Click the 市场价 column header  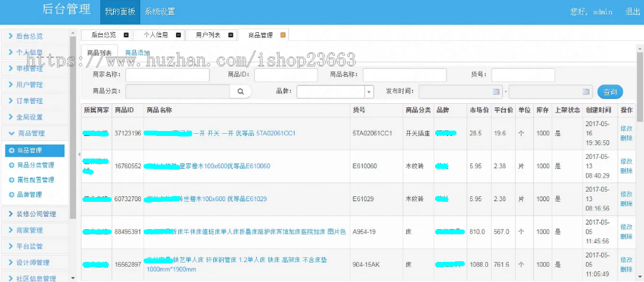[x=479, y=110]
